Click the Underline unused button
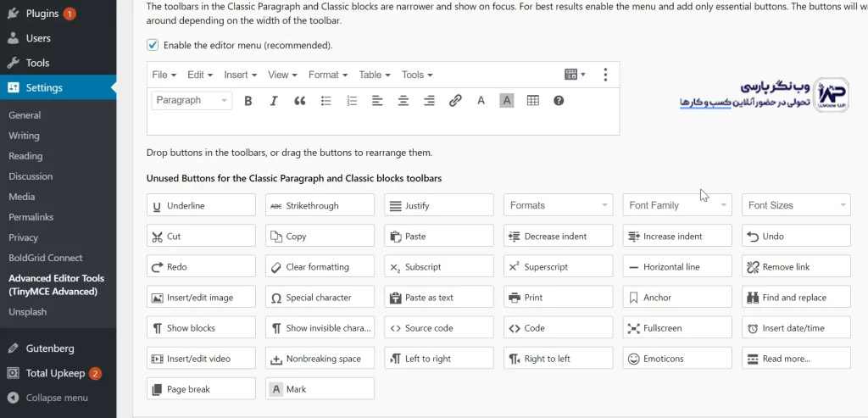This screenshot has width=868, height=418. click(201, 205)
